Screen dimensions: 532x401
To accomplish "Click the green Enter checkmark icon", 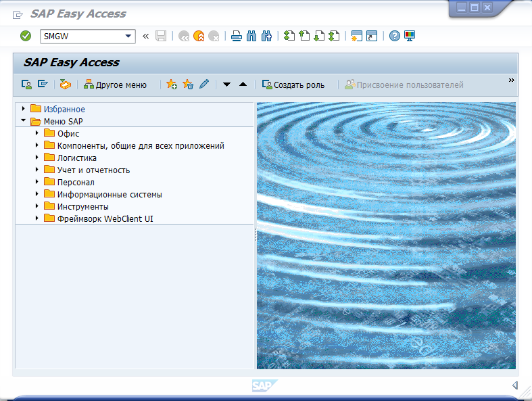I will point(26,36).
